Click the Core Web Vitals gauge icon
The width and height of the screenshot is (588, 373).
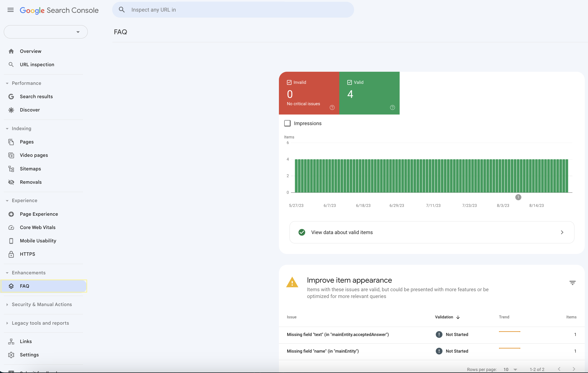tap(11, 228)
